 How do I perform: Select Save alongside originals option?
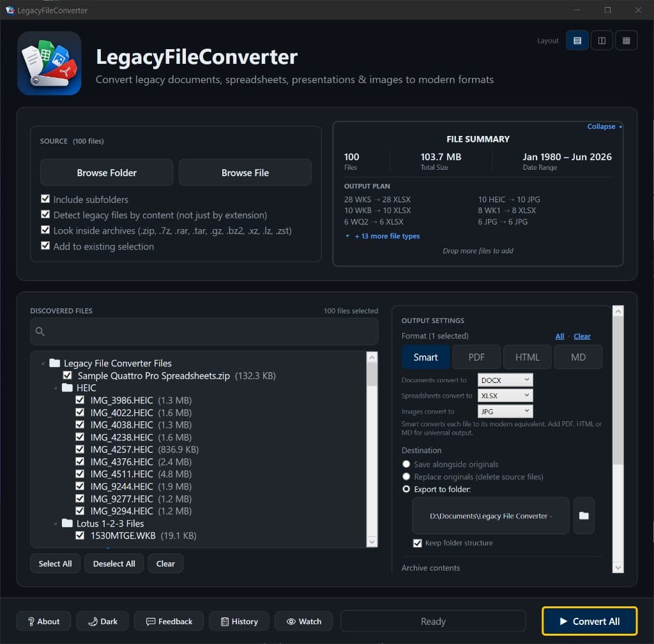[x=406, y=464]
